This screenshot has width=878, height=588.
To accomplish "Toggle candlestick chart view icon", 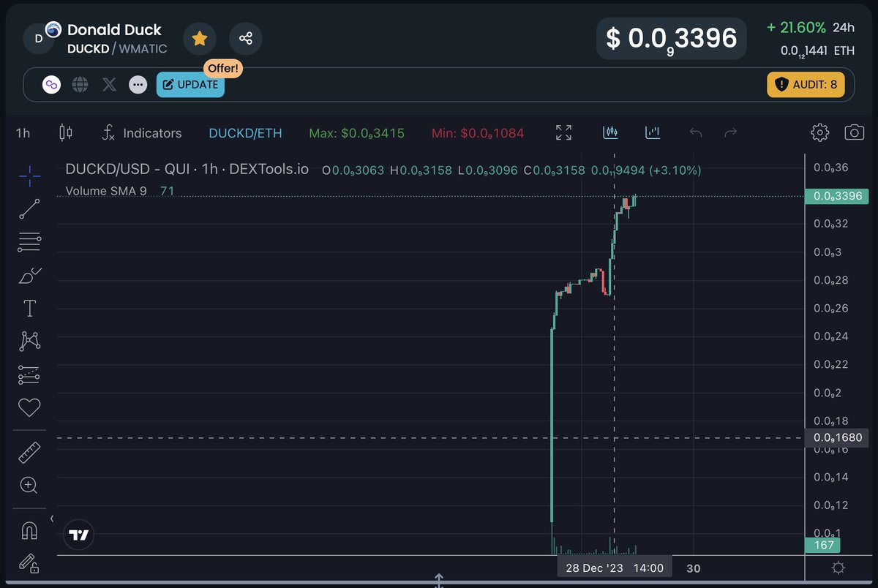I will point(611,132).
